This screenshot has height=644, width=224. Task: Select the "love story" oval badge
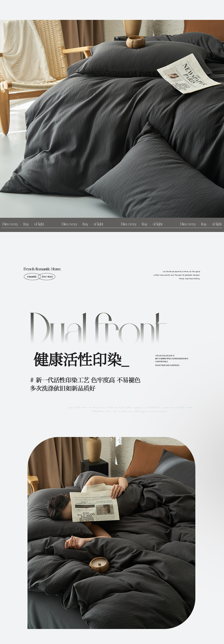click(x=47, y=276)
